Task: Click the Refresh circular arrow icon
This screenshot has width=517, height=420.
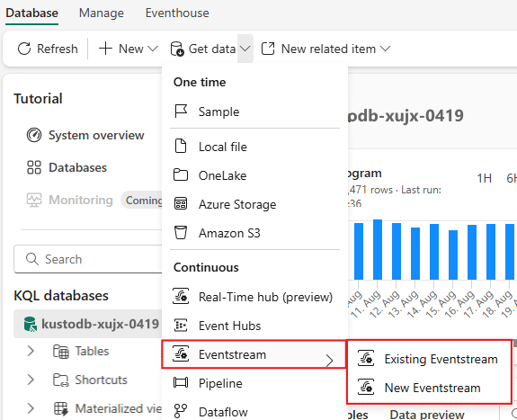Action: click(x=24, y=49)
